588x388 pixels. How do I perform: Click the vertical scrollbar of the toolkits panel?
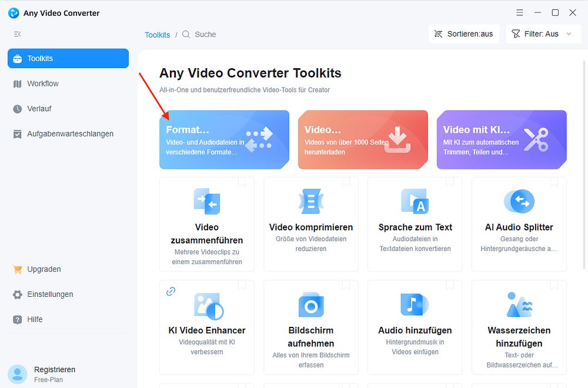(584, 164)
